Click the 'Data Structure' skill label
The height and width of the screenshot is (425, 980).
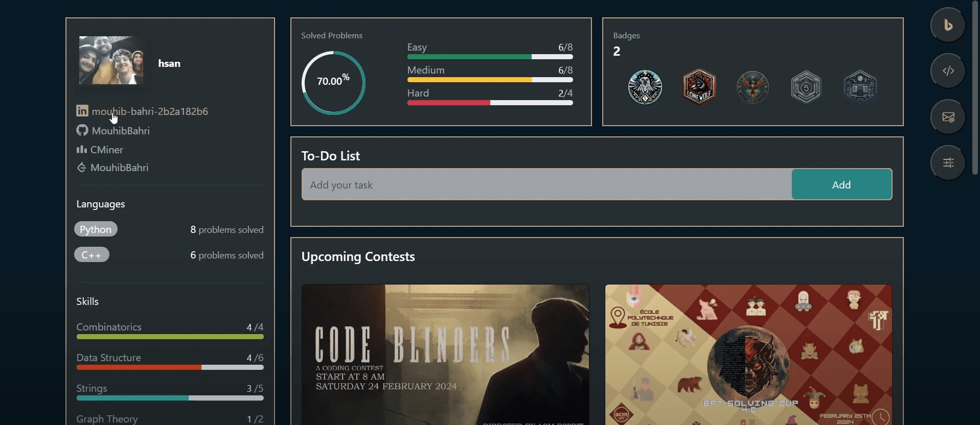click(109, 358)
